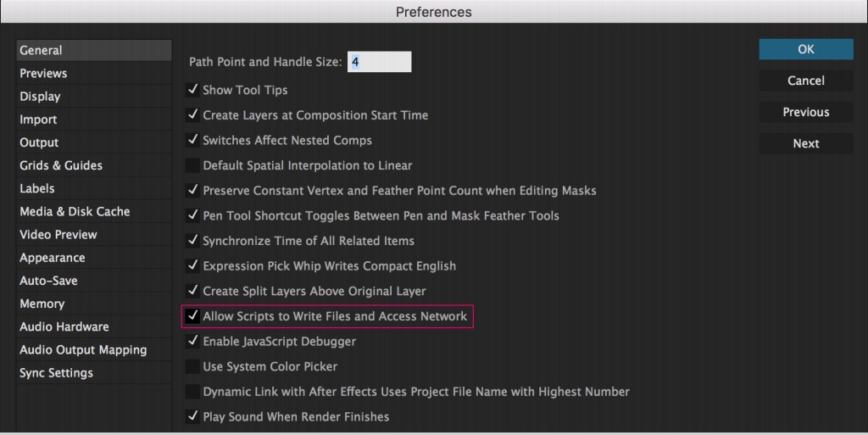Image resolution: width=868 pixels, height=435 pixels.
Task: Click the Path Point and Handle Size field
Action: pos(379,62)
